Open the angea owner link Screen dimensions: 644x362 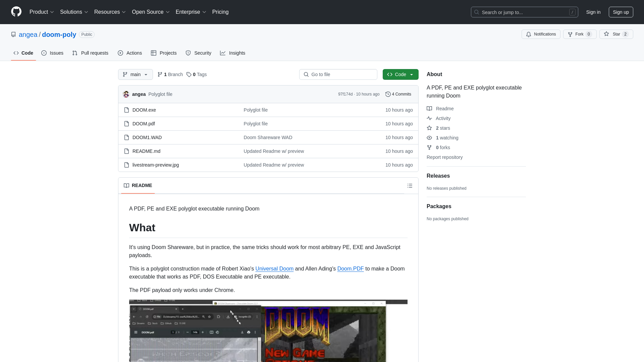coord(28,35)
